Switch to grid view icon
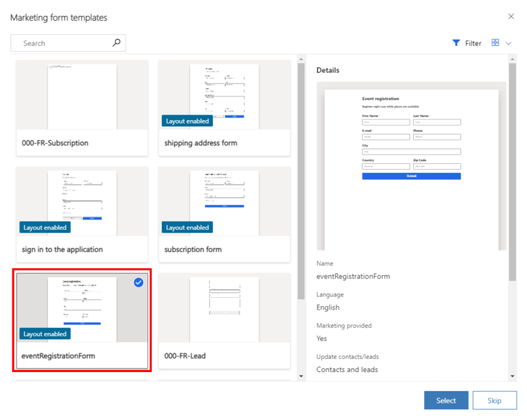The width and height of the screenshot is (527, 420). point(495,43)
